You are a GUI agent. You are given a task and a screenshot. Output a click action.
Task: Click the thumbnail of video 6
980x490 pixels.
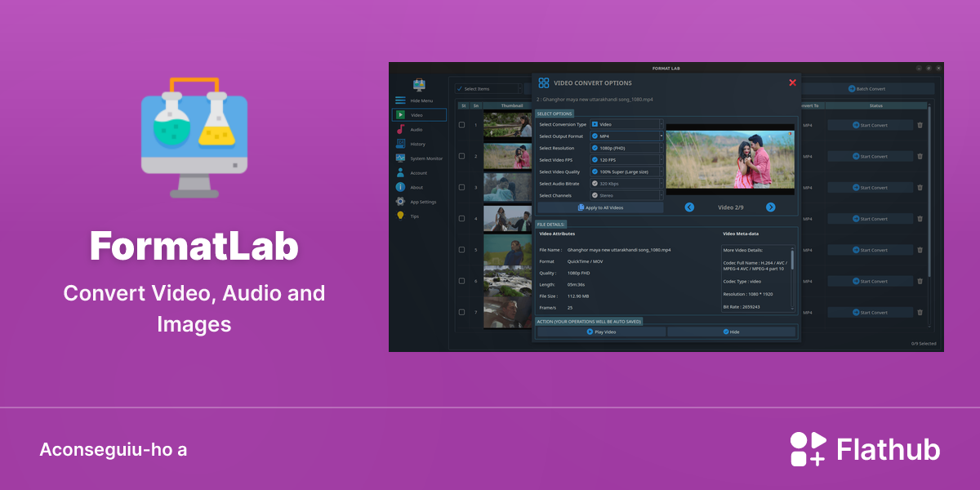point(507,281)
